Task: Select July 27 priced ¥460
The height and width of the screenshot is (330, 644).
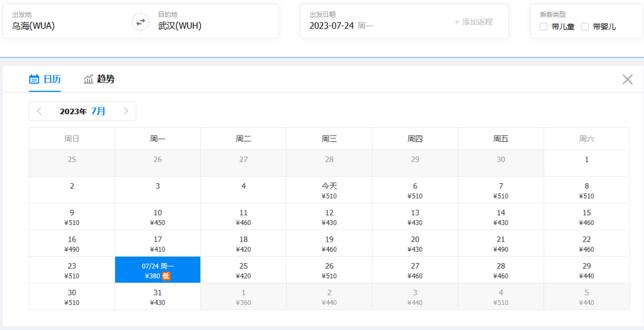Action: tap(415, 270)
